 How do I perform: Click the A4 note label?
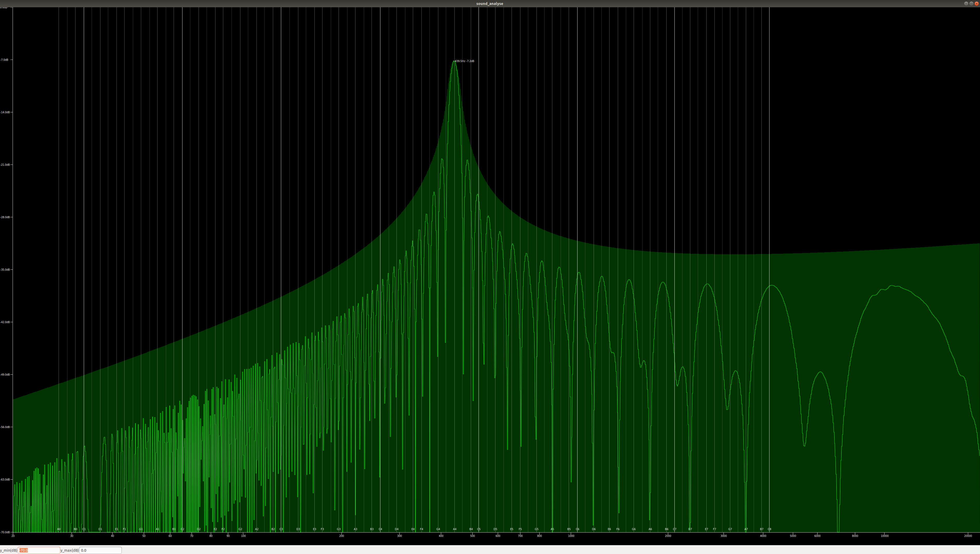pyautogui.click(x=455, y=529)
